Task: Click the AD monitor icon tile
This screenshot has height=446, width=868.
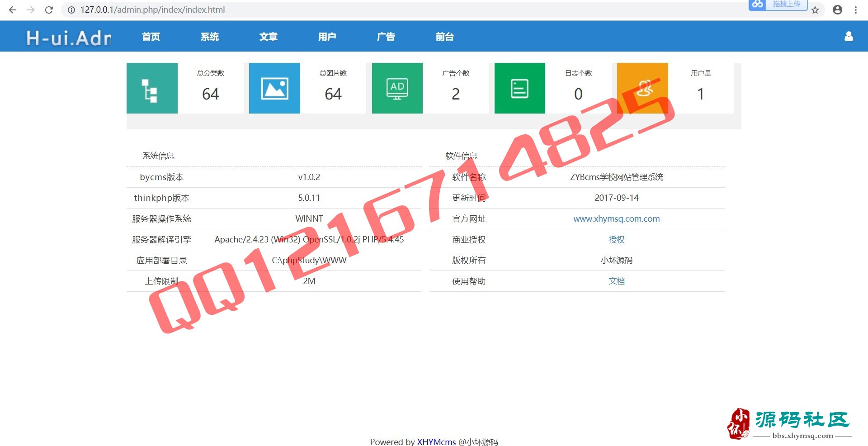Action: tap(397, 88)
